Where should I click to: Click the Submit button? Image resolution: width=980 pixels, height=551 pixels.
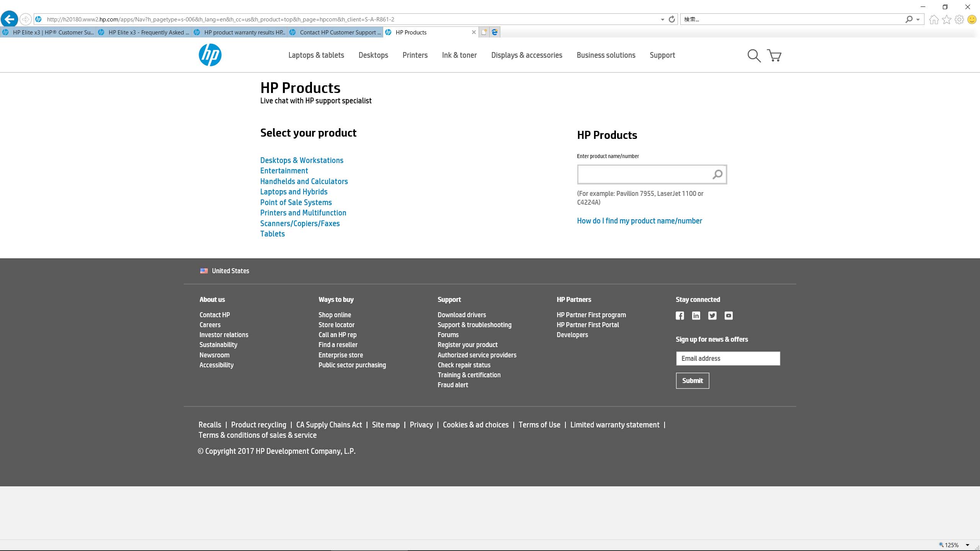693,381
